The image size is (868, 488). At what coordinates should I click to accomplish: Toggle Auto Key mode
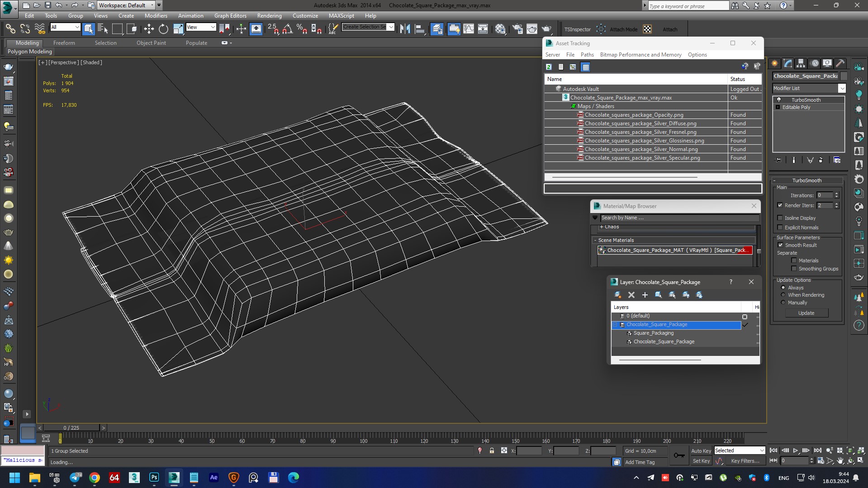point(701,450)
